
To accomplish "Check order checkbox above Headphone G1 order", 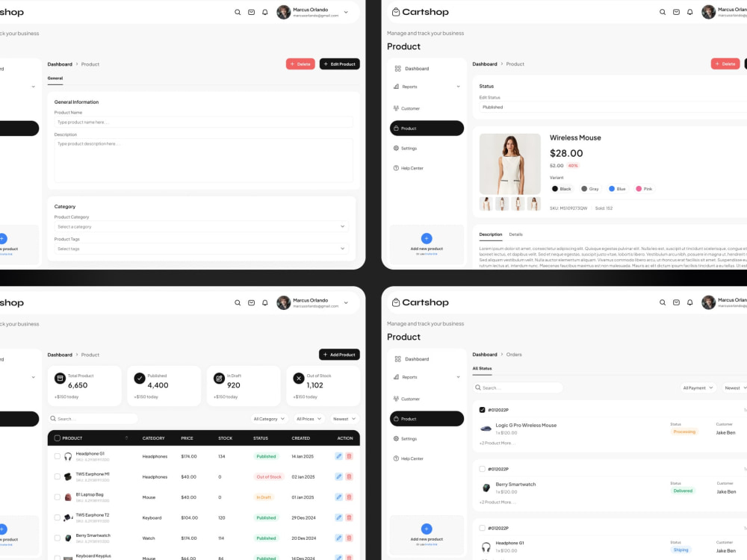I will coord(482,528).
